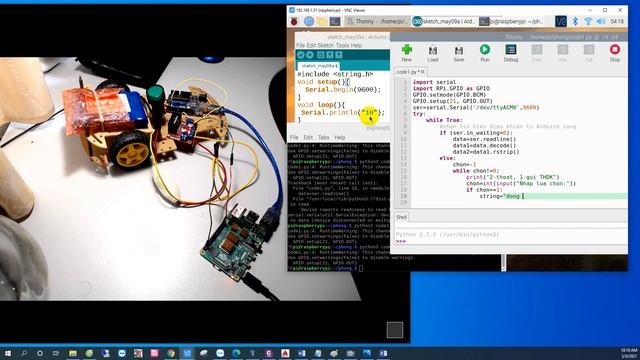Open Google Chrome from Windows taskbar
Viewport: 640px width, 360px height.
[171, 353]
